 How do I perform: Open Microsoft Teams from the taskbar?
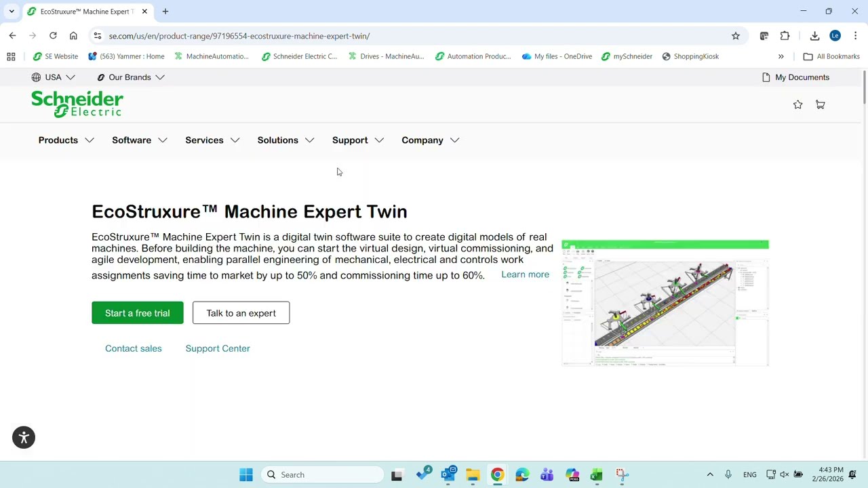[547, 474]
